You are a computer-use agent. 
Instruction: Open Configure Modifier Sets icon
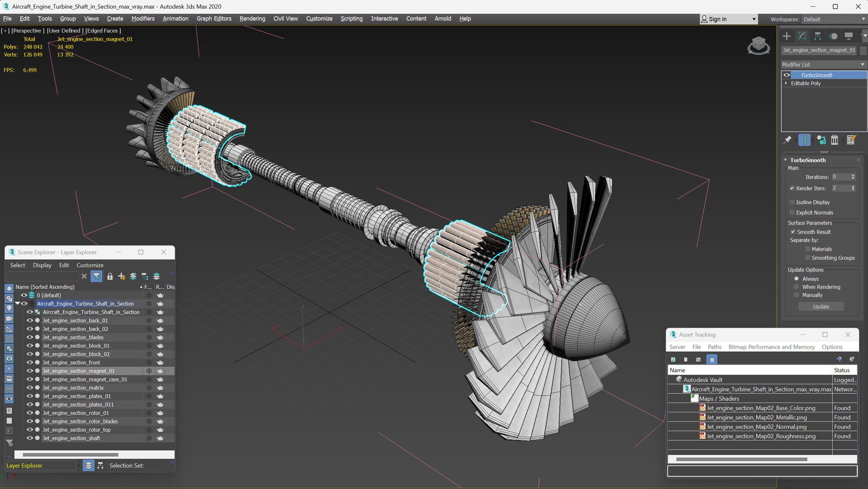(851, 140)
